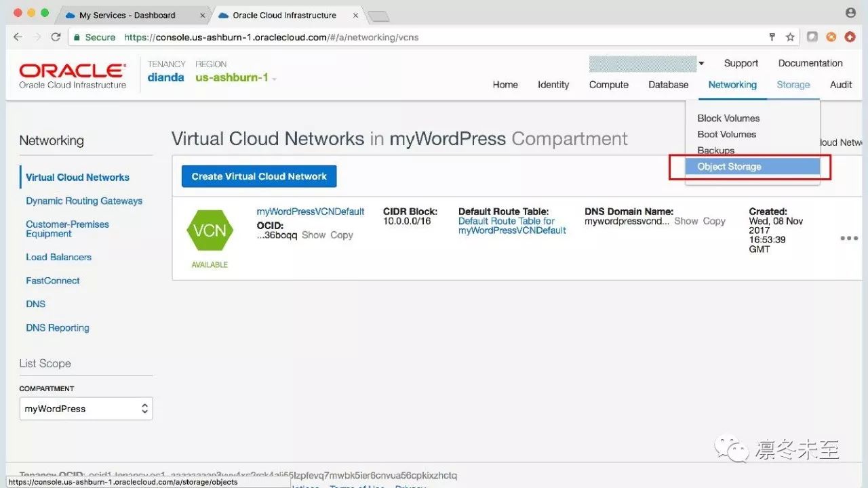Image resolution: width=868 pixels, height=488 pixels.
Task: Open the Home menu
Action: click(505, 85)
